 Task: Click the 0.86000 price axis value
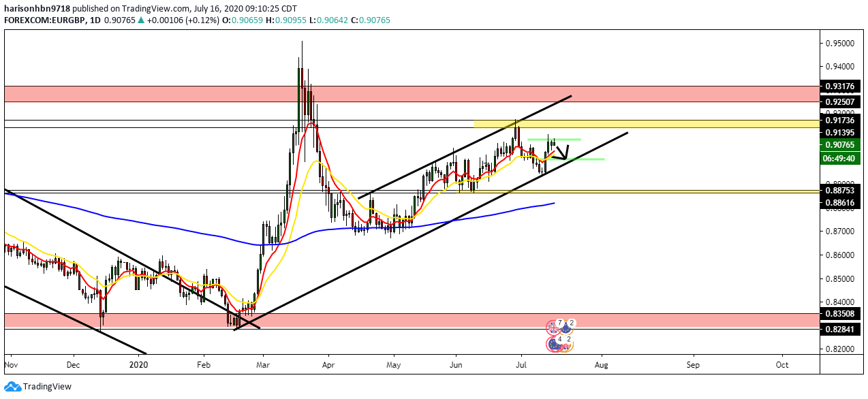(x=839, y=255)
